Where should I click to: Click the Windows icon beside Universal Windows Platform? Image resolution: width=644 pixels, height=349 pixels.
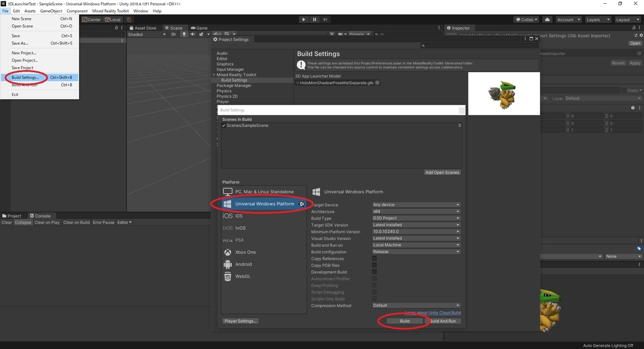click(228, 204)
